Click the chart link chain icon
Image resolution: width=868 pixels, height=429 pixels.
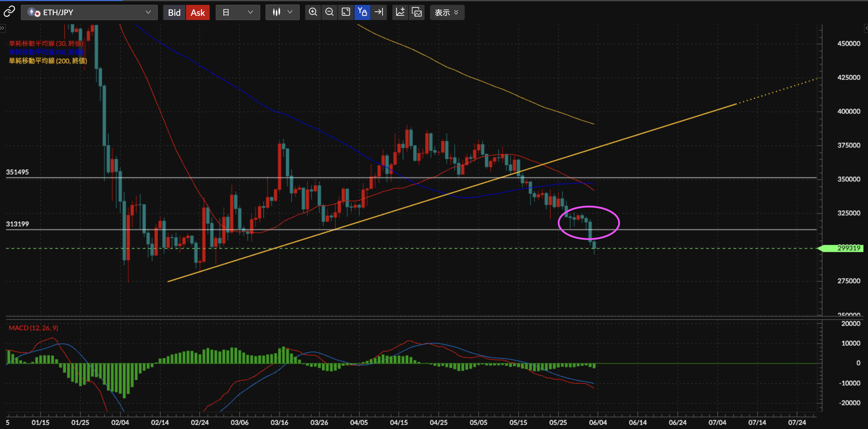[9, 12]
